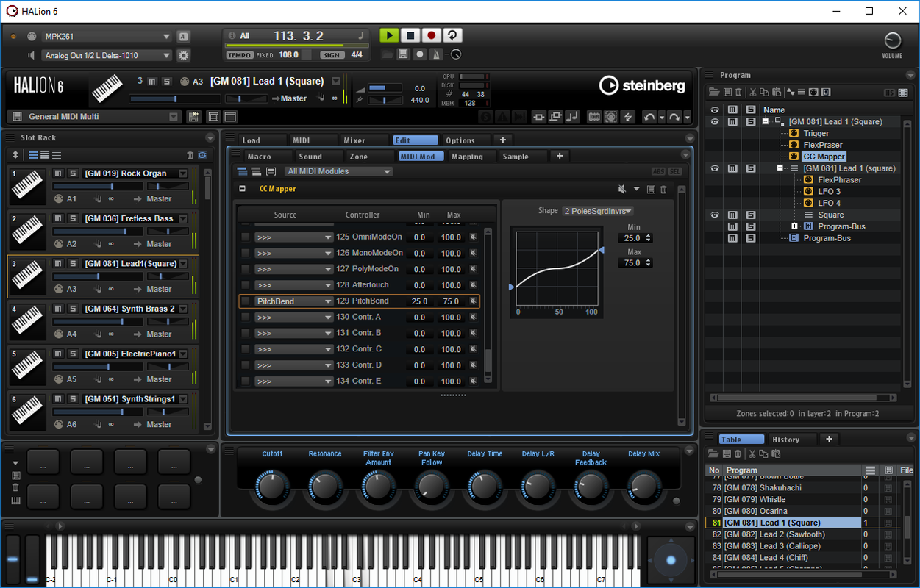Click the metronome icon
This screenshot has width=920, height=588.
tap(438, 54)
